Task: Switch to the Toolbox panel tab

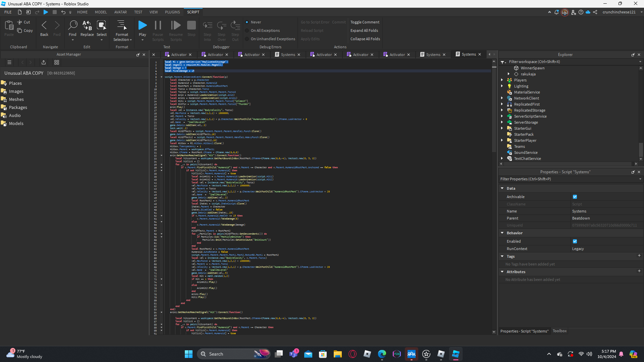Action: (559, 331)
